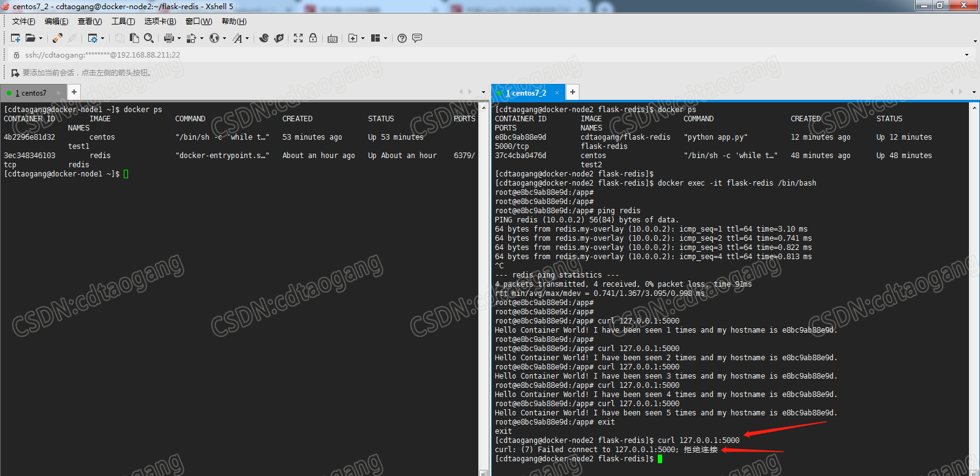The width and height of the screenshot is (980, 476).
Task: Open the 选项卡(B) menu
Action: pyautogui.click(x=160, y=21)
